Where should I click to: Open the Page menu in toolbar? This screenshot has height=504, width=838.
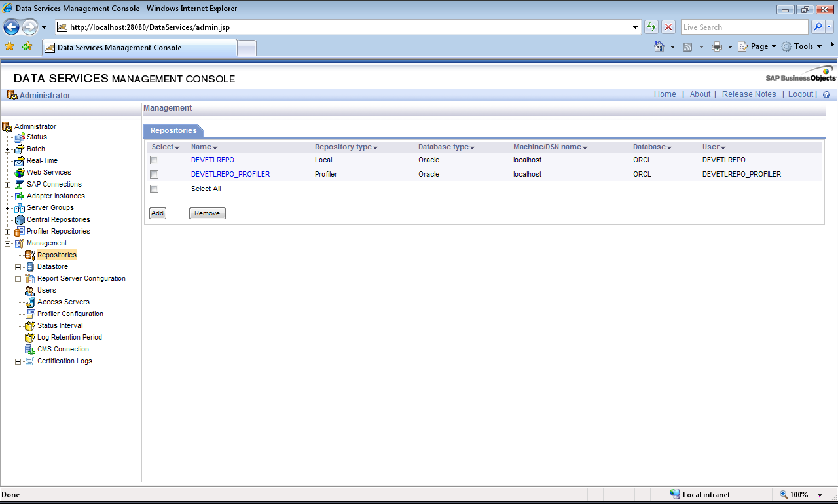pyautogui.click(x=757, y=46)
